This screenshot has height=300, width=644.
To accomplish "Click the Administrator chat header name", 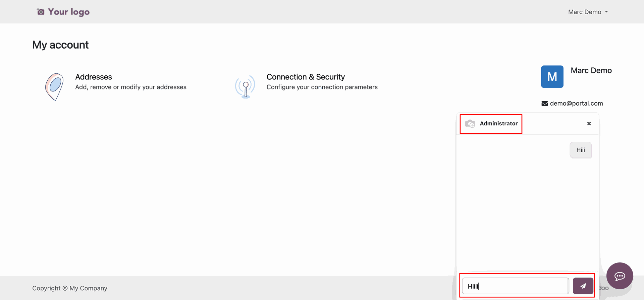I will click(499, 123).
